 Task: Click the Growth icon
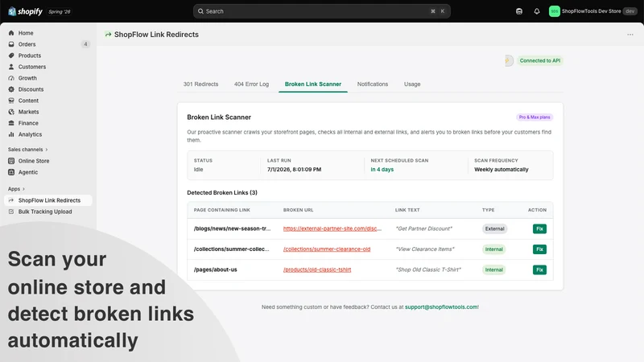click(11, 78)
